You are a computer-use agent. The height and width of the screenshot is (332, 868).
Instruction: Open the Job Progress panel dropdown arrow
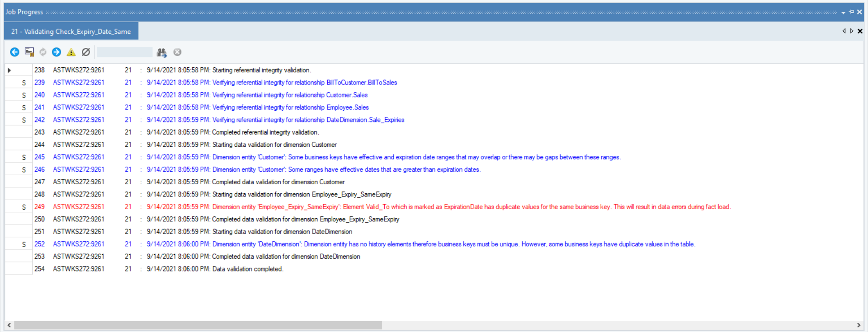(843, 12)
